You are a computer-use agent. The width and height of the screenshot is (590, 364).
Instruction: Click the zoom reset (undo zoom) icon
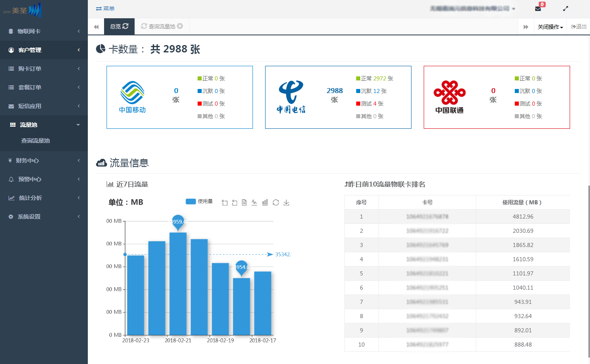(235, 203)
